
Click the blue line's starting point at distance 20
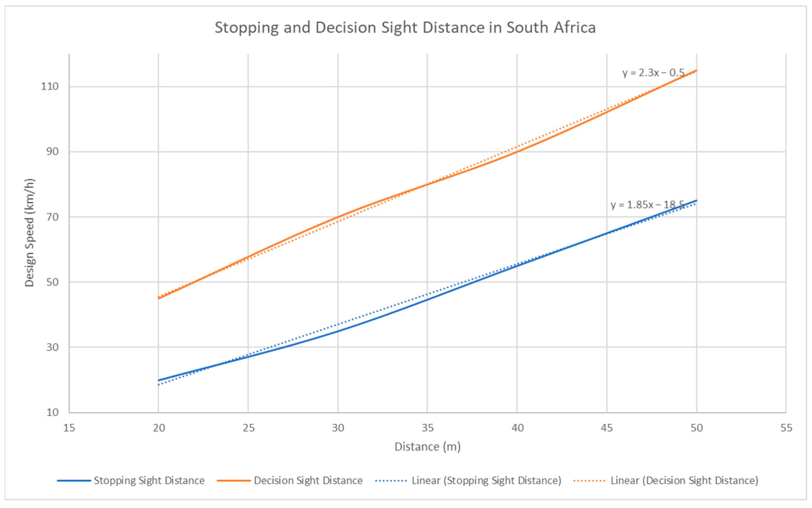[159, 380]
